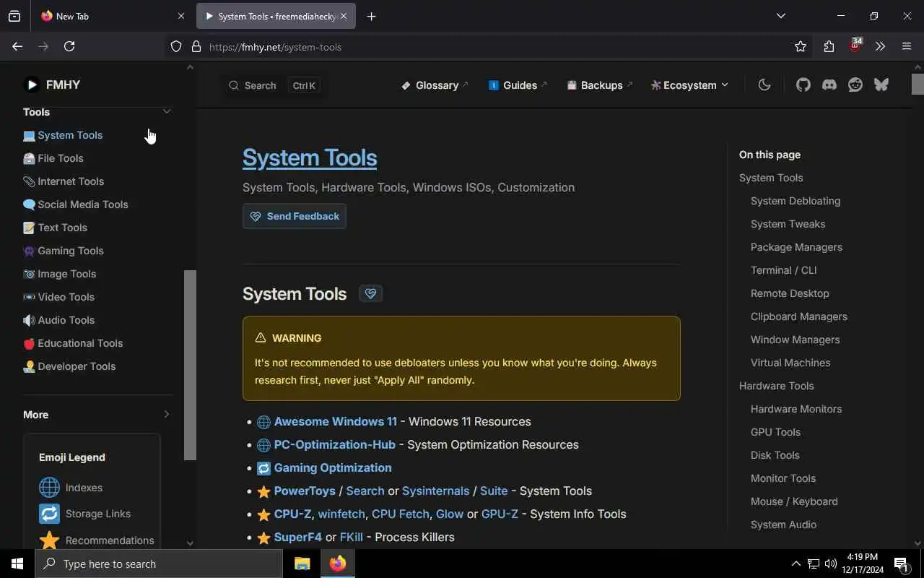Open the Firefox extensions puzzle icon
924x578 pixels.
(829, 46)
